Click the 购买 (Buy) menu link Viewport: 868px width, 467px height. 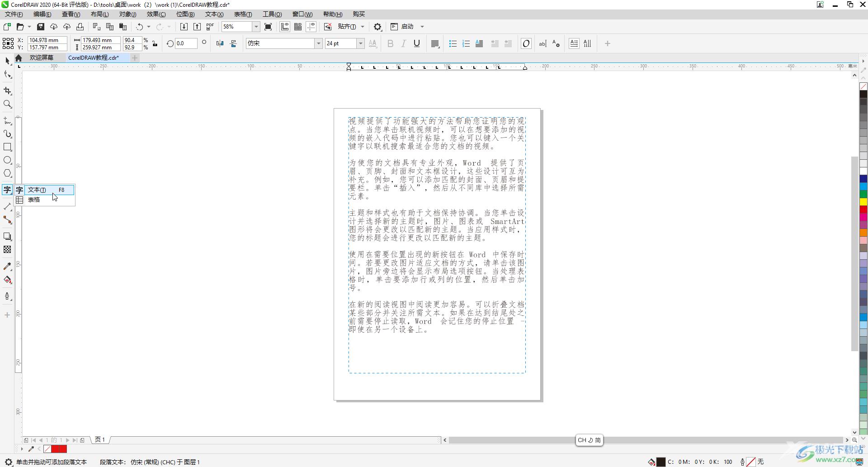click(x=359, y=14)
